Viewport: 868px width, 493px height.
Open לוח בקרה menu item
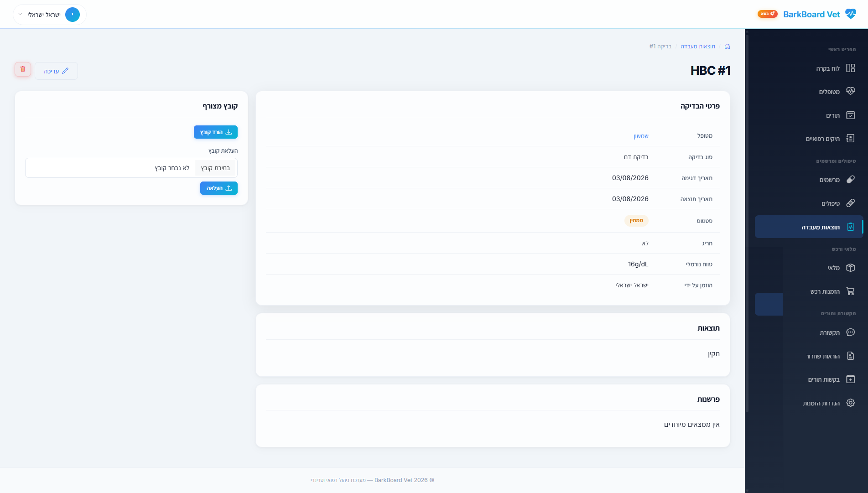[x=809, y=68]
